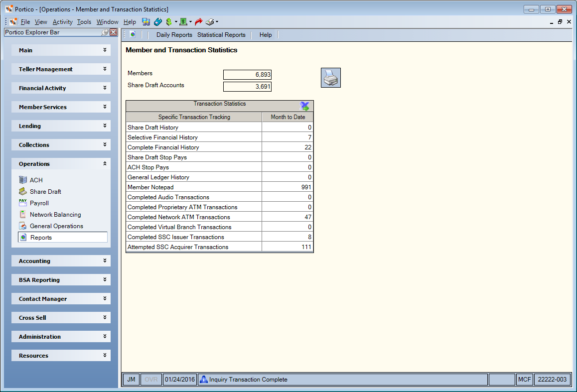The height and width of the screenshot is (392, 577).
Task: Click the Network Balancing icon
Action: point(23,214)
